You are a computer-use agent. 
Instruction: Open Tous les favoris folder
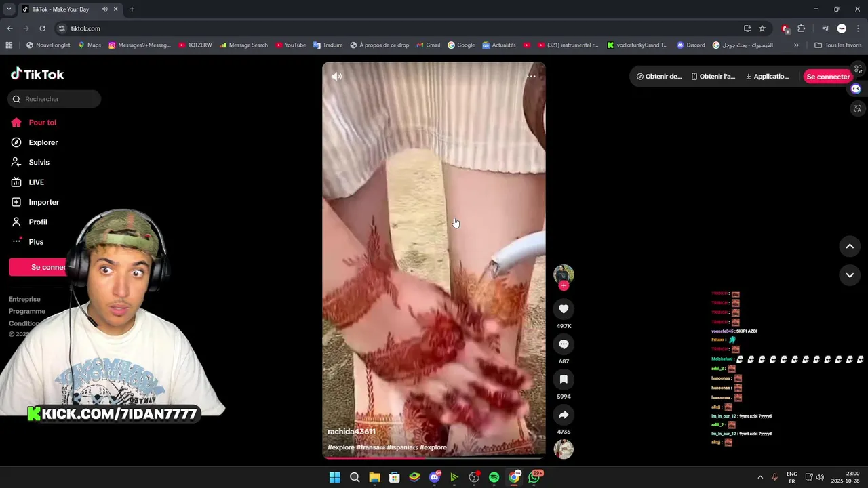point(837,45)
